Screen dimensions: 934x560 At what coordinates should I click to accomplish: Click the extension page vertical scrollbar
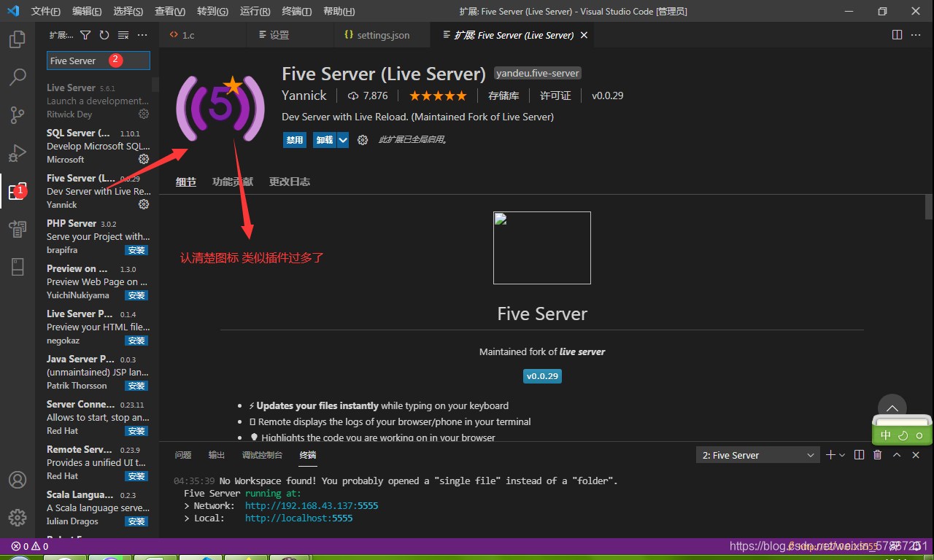[x=929, y=206]
